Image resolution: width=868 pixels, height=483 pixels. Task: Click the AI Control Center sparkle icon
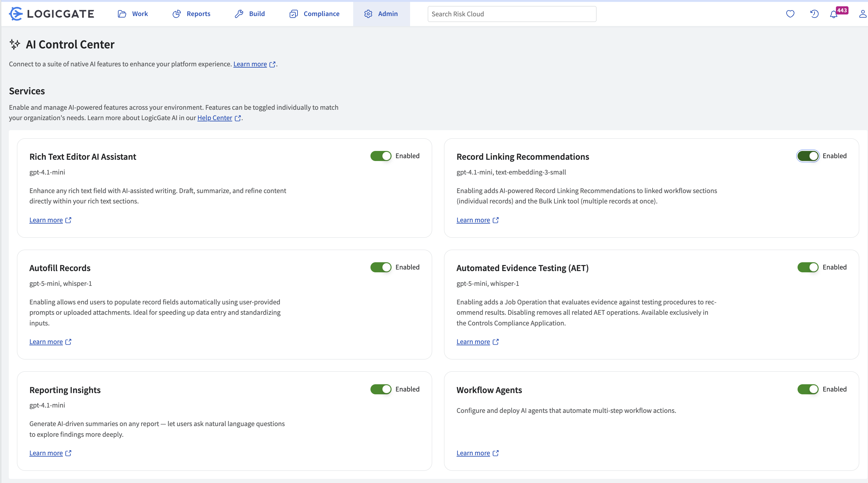[x=14, y=44]
